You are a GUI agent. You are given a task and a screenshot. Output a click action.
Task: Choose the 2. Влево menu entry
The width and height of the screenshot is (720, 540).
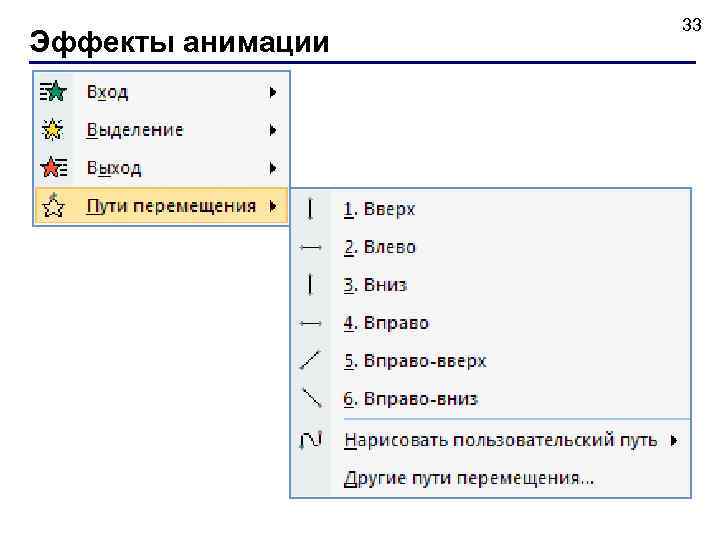tap(379, 247)
